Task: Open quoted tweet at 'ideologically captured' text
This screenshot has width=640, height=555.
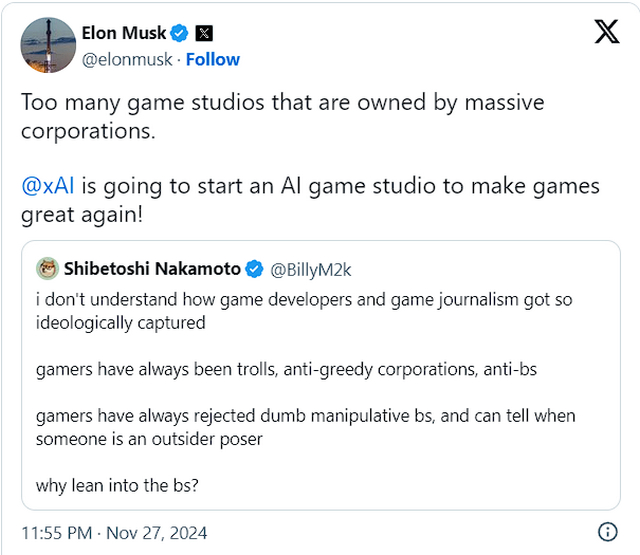Action: pos(120,323)
